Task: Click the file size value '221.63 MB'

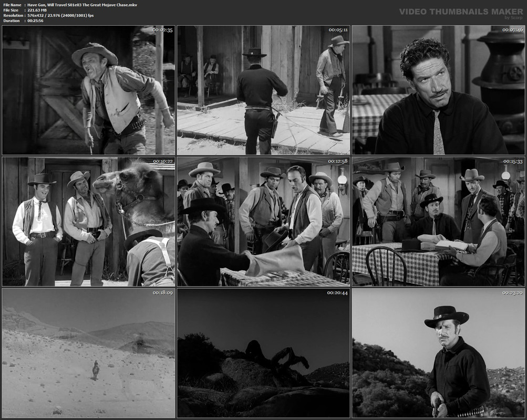Action: pyautogui.click(x=37, y=10)
